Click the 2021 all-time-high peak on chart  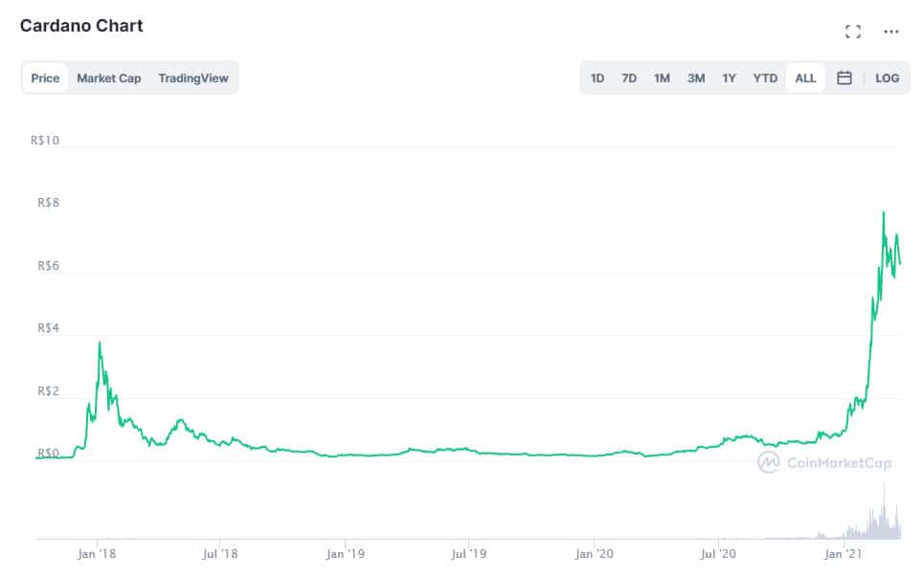[x=884, y=213]
